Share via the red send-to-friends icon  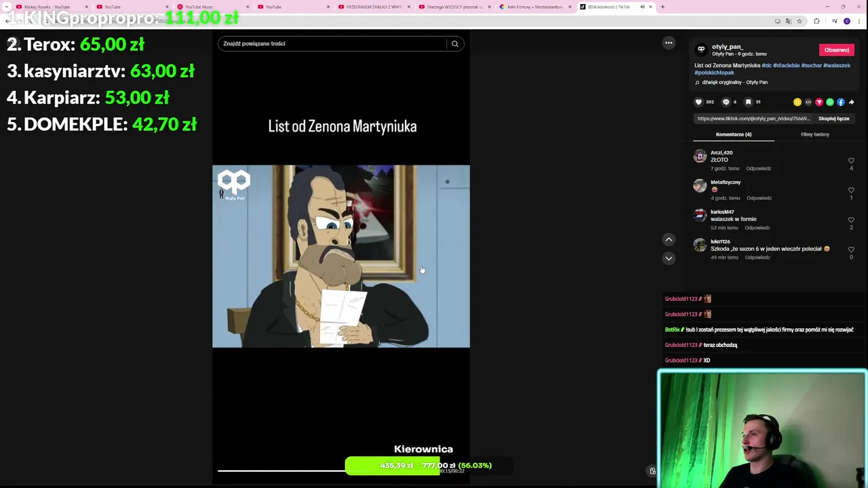coord(819,102)
